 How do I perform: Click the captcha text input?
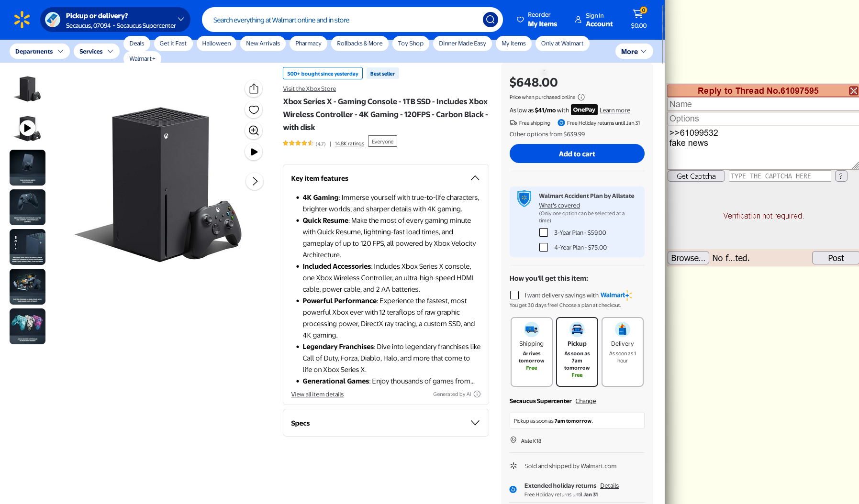click(780, 176)
